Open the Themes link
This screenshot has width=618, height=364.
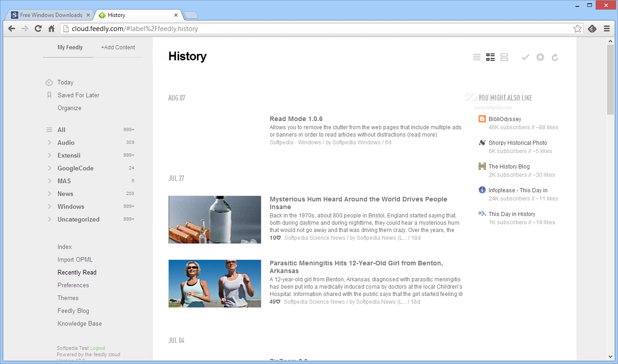tap(68, 298)
